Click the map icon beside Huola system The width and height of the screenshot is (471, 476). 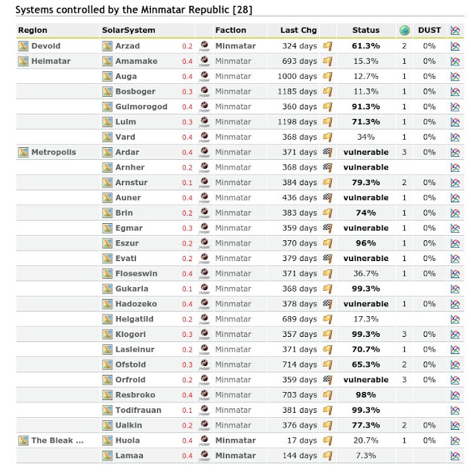coord(107,440)
